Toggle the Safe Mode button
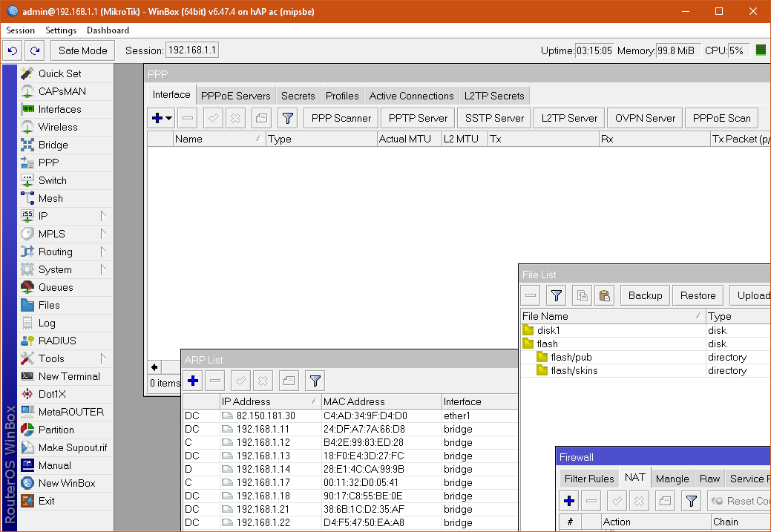 (x=82, y=50)
